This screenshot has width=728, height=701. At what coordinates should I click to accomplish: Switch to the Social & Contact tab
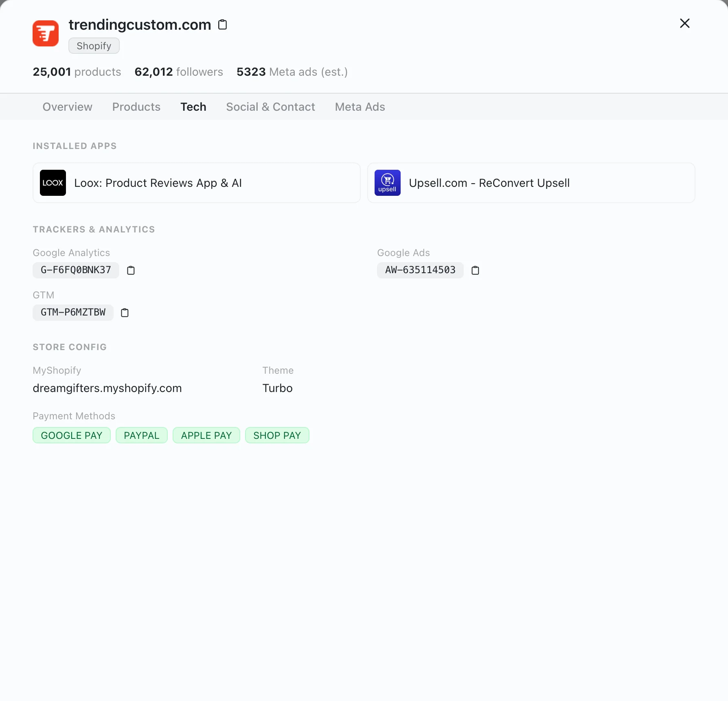[270, 107]
